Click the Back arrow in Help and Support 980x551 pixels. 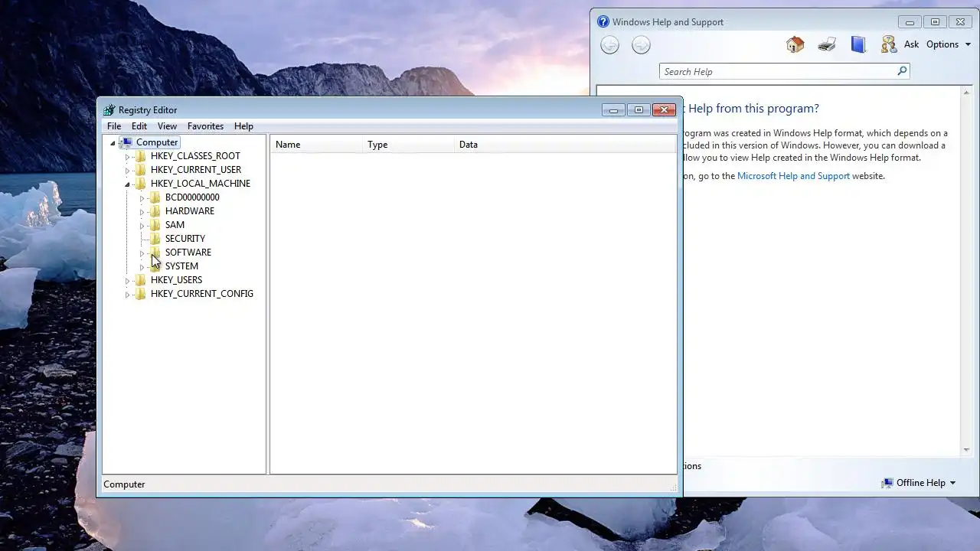coord(609,45)
